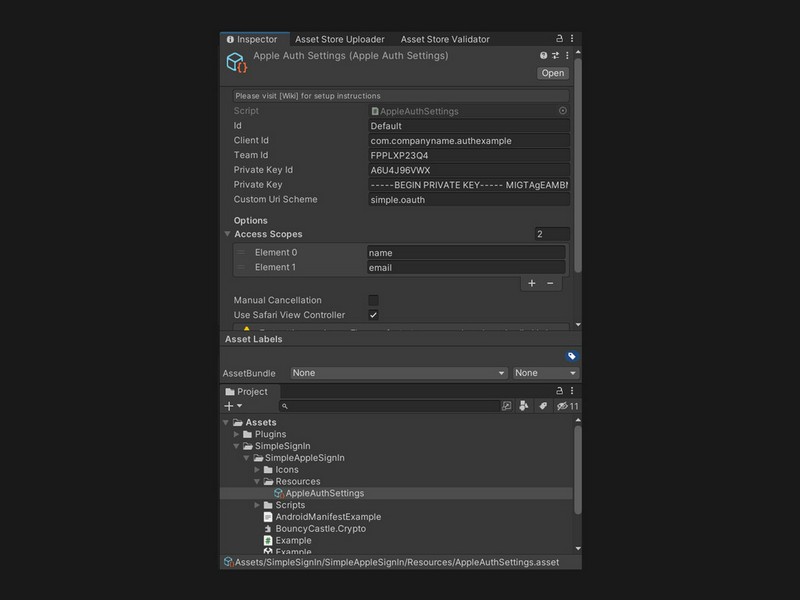Switch to Asset Store Uploader tab

pyautogui.click(x=340, y=39)
